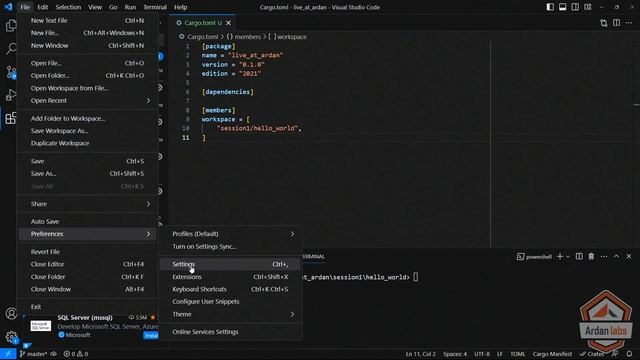The image size is (640, 360).
Task: Toggle Auto Save option
Action: 87,221
